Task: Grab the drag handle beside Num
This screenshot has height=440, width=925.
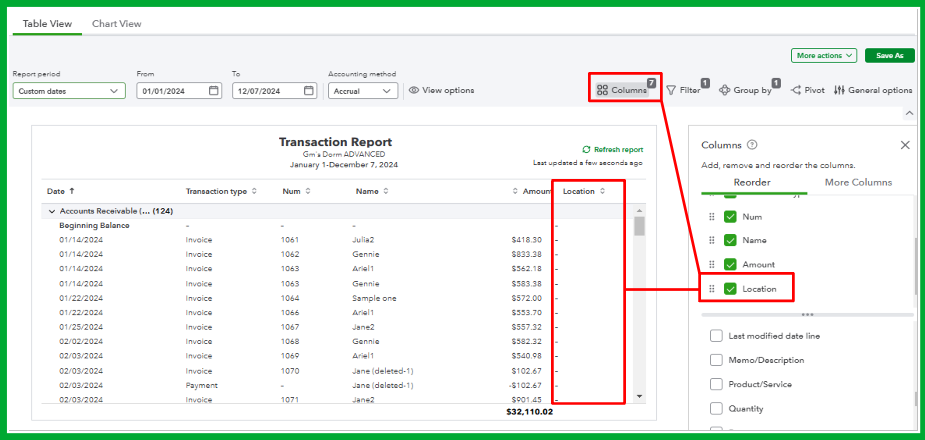Action: 711,217
